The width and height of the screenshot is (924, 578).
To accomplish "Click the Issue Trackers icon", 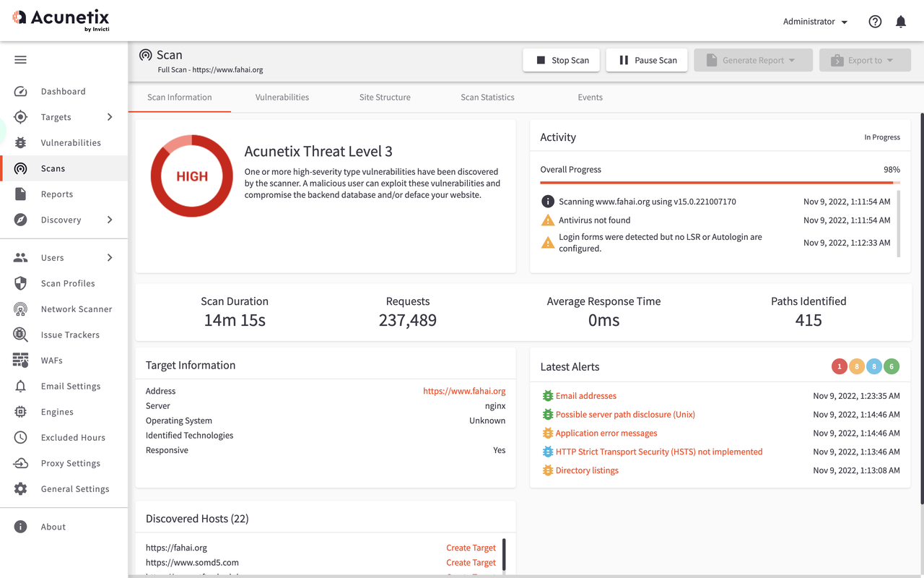I will point(20,335).
